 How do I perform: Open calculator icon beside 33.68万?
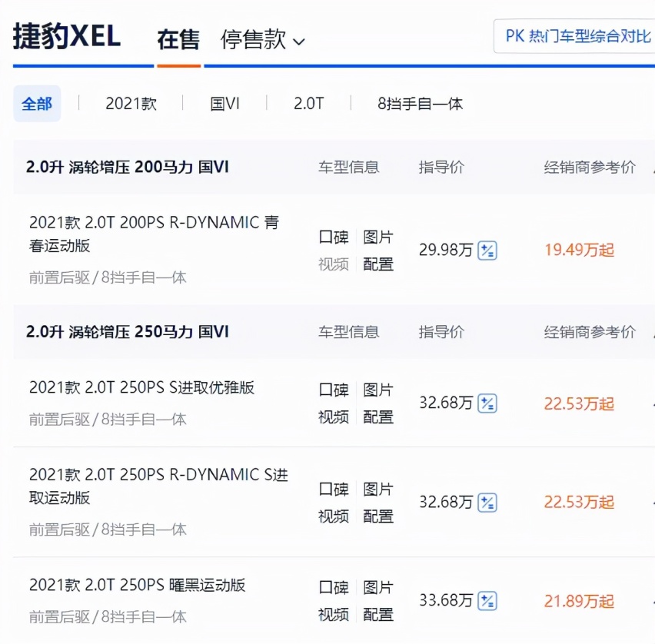pyautogui.click(x=487, y=601)
